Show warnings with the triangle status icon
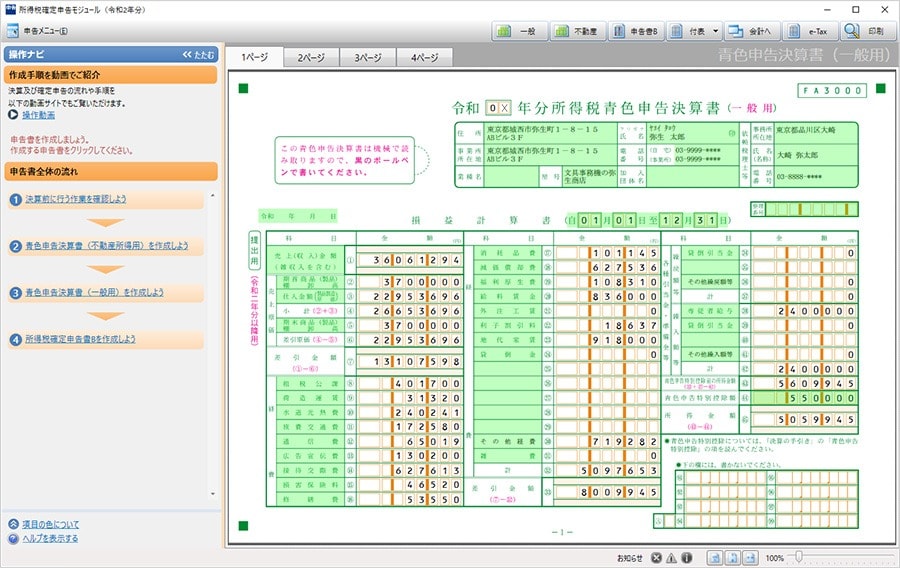Image resolution: width=900 pixels, height=568 pixels. [671, 558]
